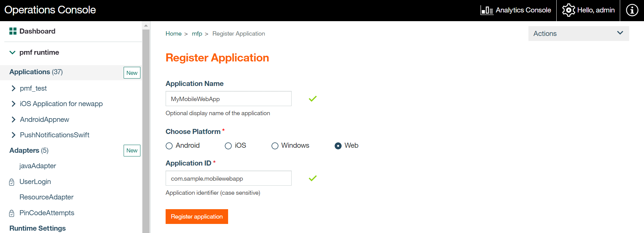Click the Dashboard grid icon
Screen dimensions: 644x233
pos(13,31)
